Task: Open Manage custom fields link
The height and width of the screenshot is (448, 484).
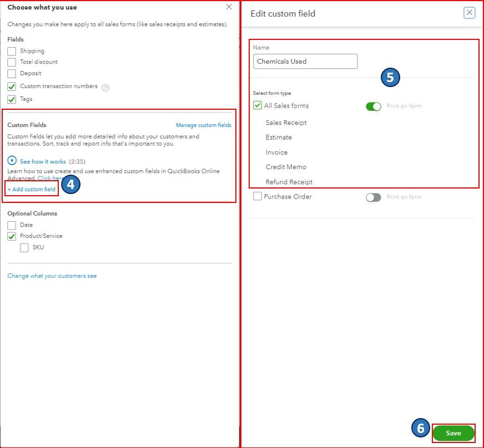Action: (x=203, y=125)
